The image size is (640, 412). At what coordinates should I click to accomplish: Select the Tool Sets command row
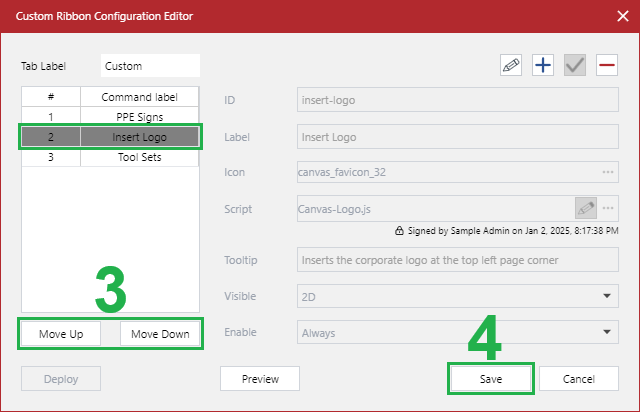(x=139, y=157)
